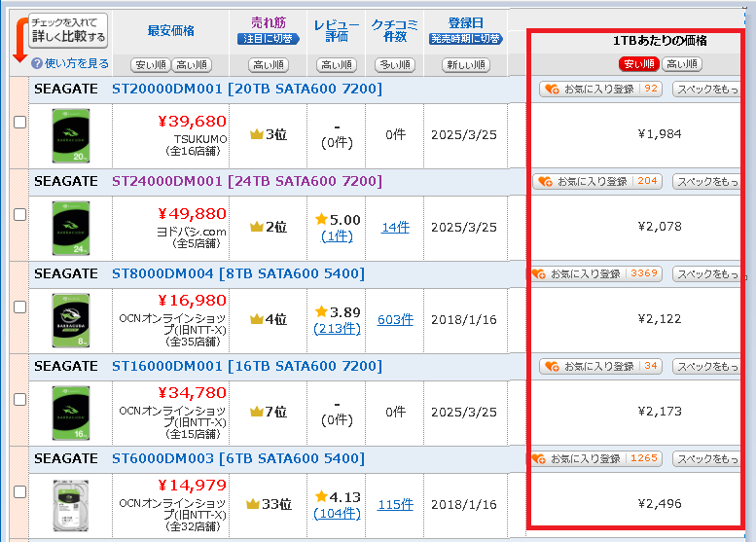756x542 pixels.
Task: Open ST16000DM001 16TB product link
Action: (247, 367)
